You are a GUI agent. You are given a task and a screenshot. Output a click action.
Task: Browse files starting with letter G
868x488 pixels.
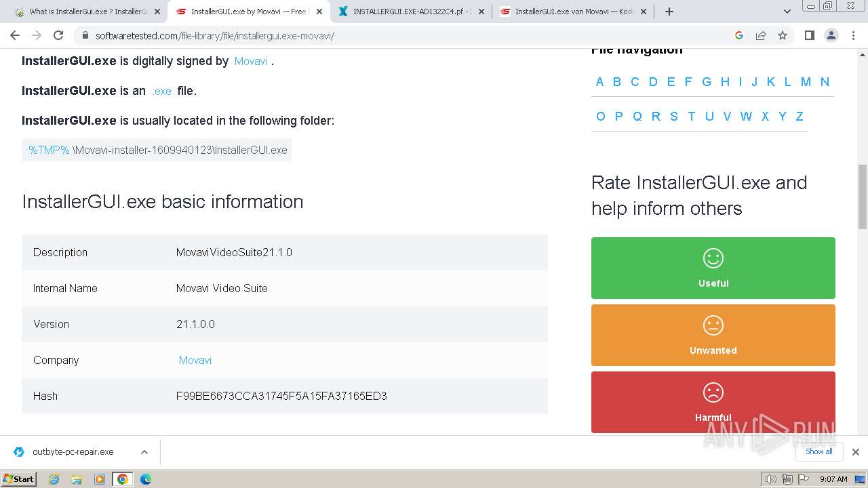pos(707,82)
